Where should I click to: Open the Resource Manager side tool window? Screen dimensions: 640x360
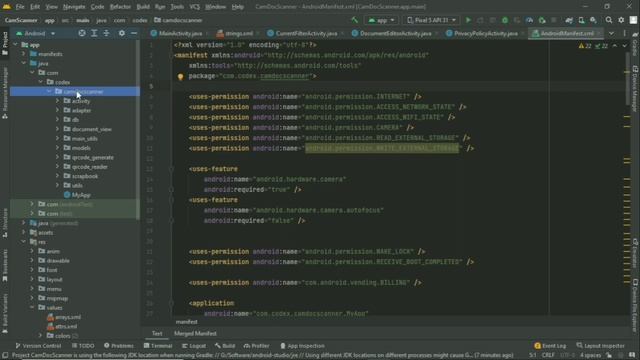[5, 93]
